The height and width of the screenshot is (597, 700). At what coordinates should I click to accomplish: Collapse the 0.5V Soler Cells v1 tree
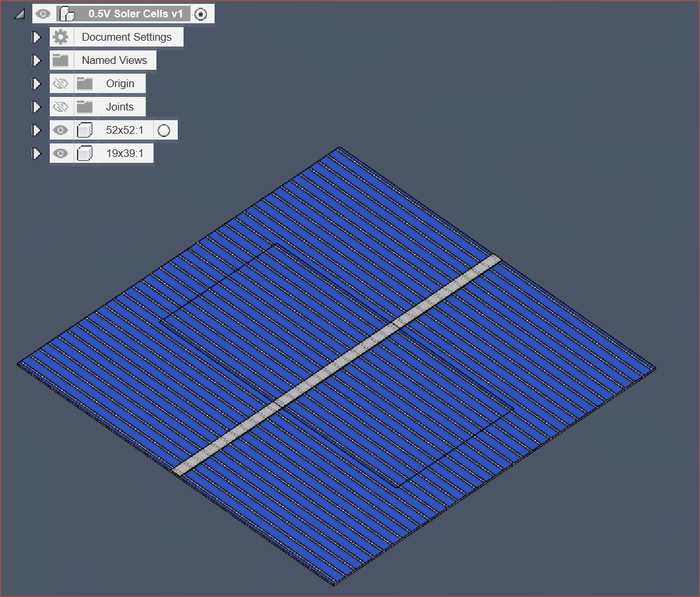20,14
